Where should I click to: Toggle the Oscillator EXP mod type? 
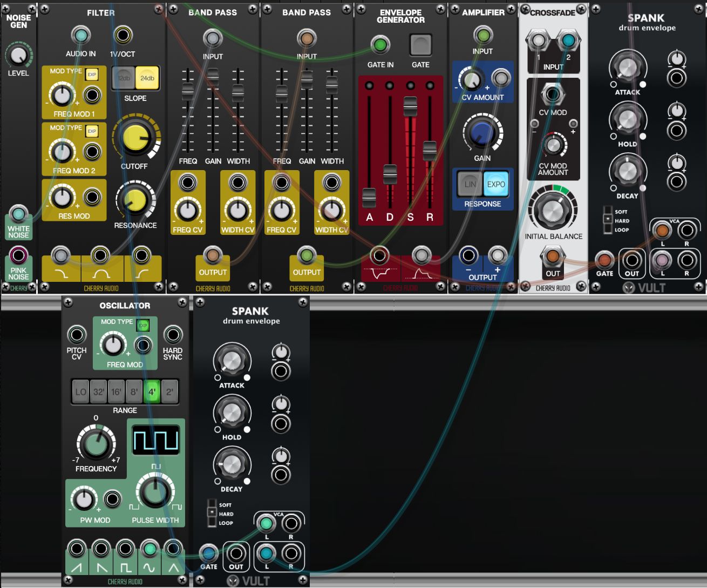pos(143,326)
